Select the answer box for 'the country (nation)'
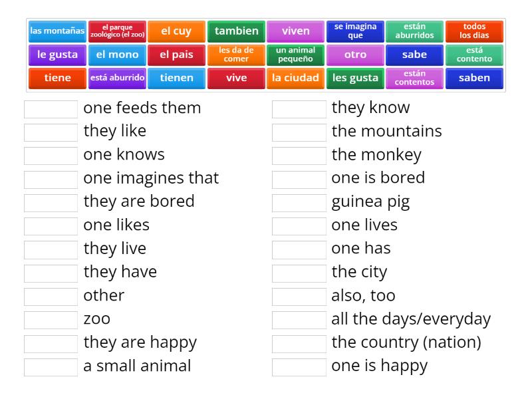 [299, 343]
